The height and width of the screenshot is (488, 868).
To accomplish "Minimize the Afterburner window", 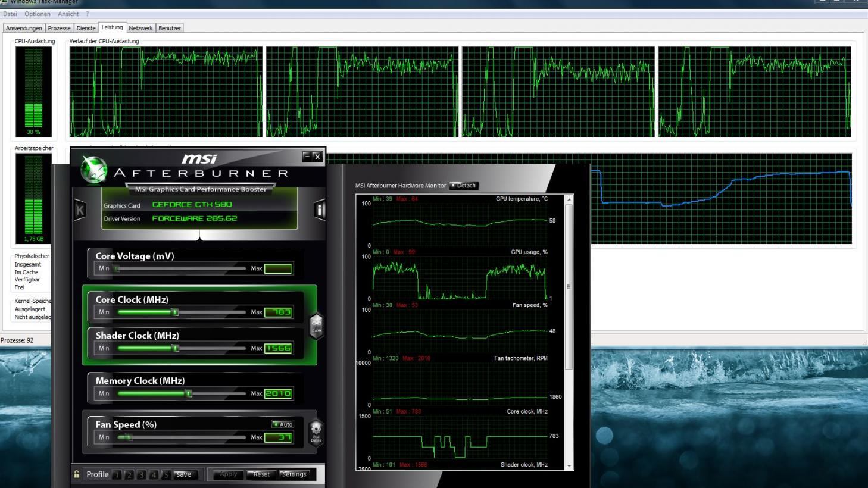I will click(307, 157).
